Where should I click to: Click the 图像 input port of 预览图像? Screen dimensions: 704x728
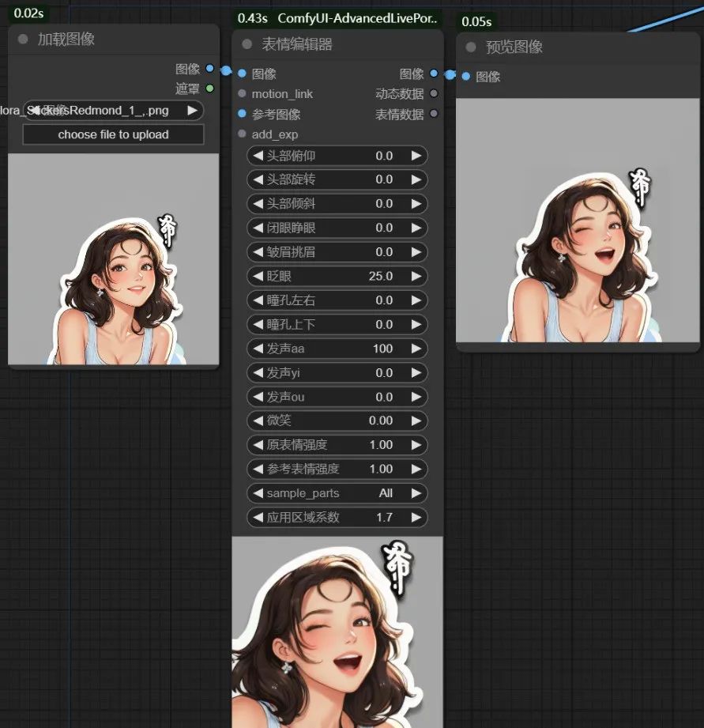click(466, 76)
